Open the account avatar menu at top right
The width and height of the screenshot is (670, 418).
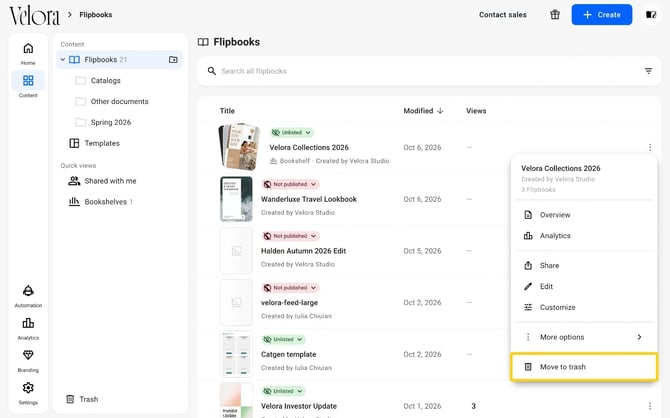pos(651,15)
